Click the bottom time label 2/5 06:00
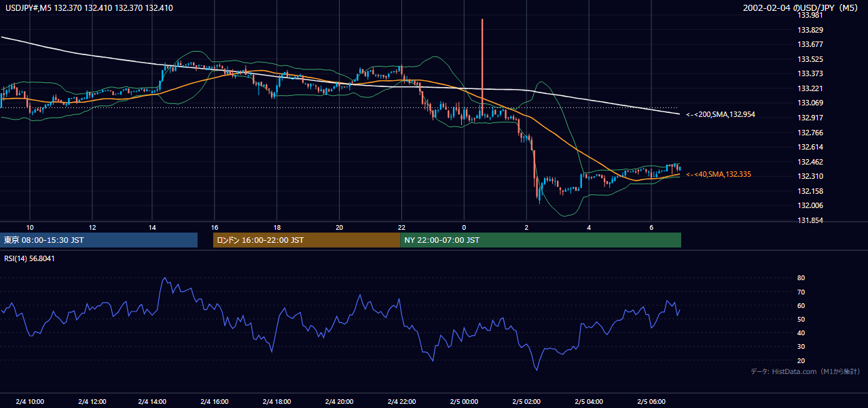 click(x=651, y=401)
